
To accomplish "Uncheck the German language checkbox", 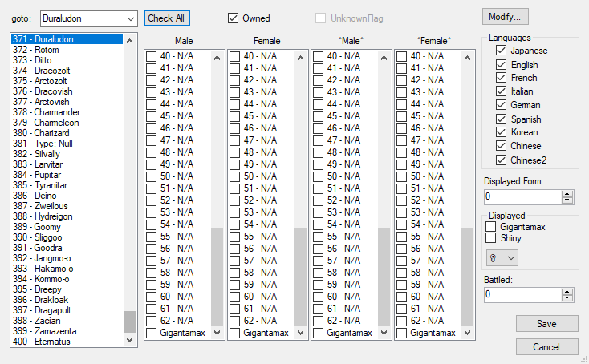I will 501,104.
